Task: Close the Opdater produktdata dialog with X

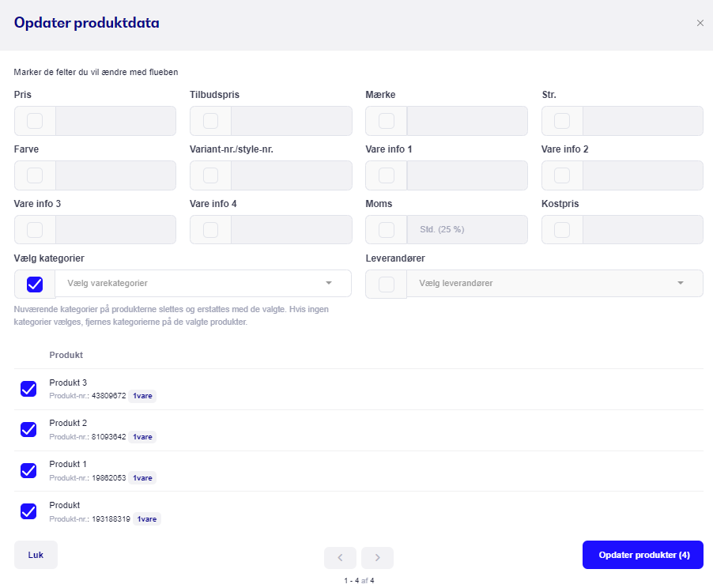Action: click(x=700, y=23)
